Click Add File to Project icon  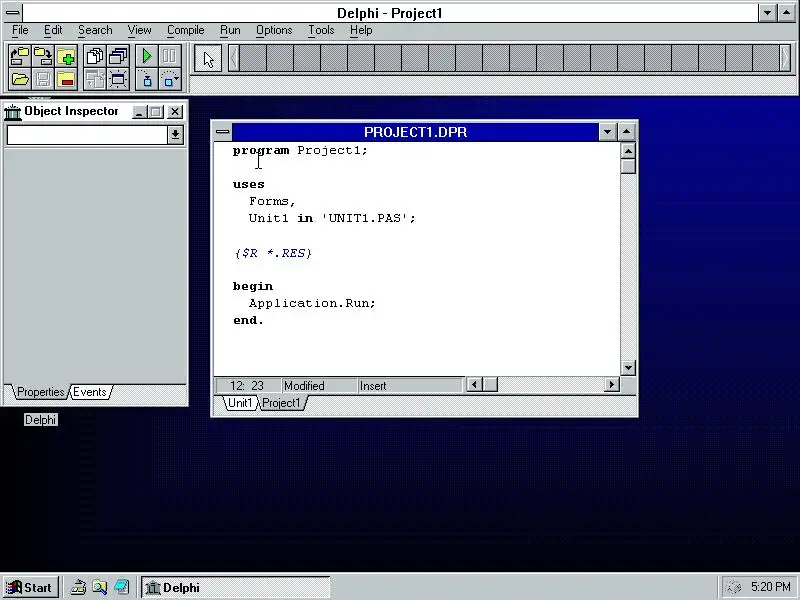(66, 56)
